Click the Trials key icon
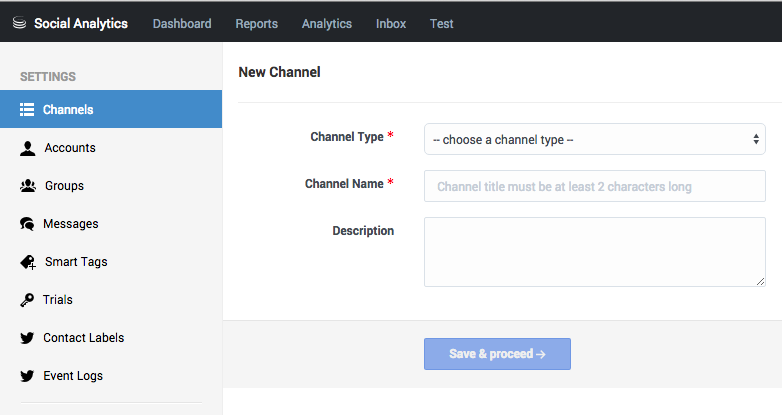Screen dimensions: 782x415 pos(27,300)
